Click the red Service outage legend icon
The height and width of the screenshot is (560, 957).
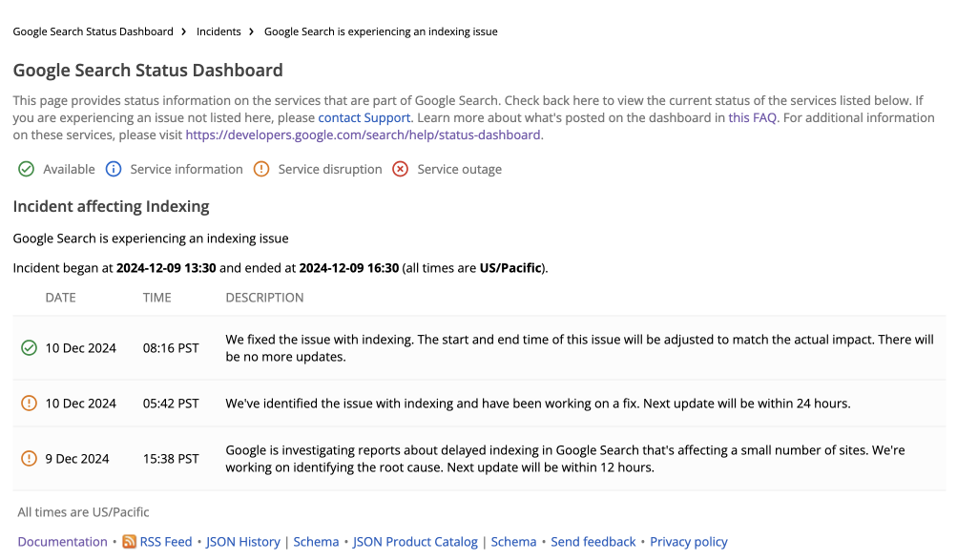[401, 169]
